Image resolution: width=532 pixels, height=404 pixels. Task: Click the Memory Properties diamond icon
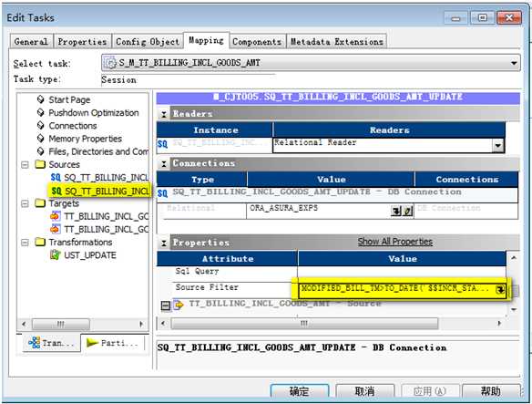tap(41, 139)
